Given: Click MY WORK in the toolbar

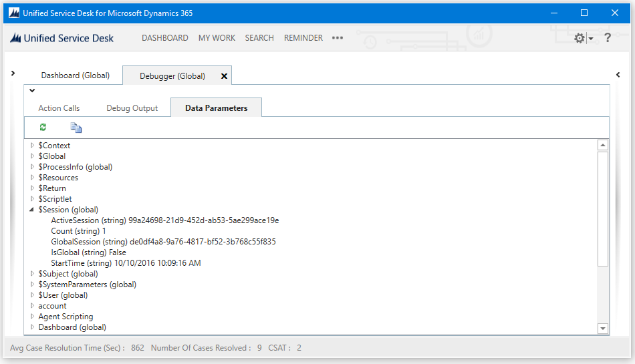Looking at the screenshot, I should pyautogui.click(x=217, y=37).
